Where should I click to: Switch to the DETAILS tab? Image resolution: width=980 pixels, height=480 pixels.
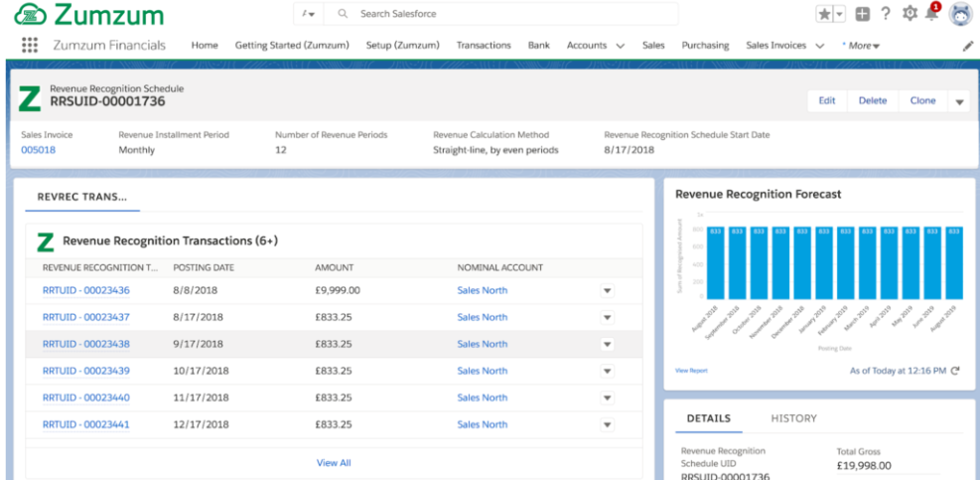point(709,418)
